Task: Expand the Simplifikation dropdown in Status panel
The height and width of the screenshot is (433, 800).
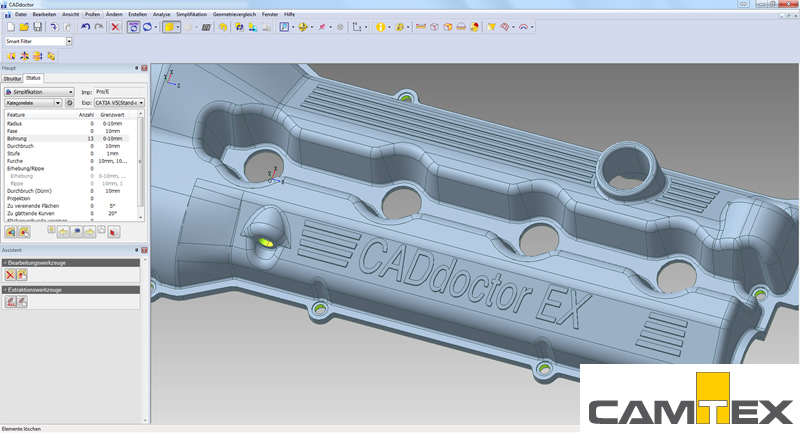Action: (x=71, y=91)
